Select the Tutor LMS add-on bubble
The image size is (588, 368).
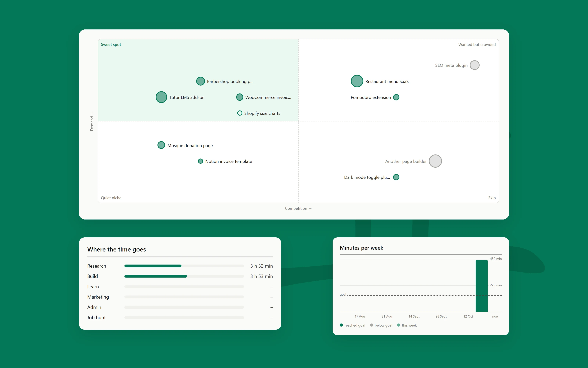pyautogui.click(x=161, y=97)
